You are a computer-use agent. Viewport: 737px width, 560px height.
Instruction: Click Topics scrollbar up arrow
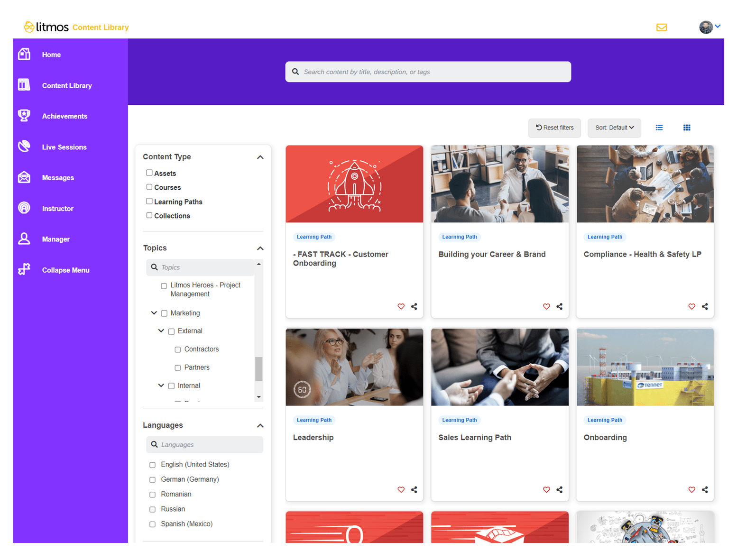[x=259, y=264]
